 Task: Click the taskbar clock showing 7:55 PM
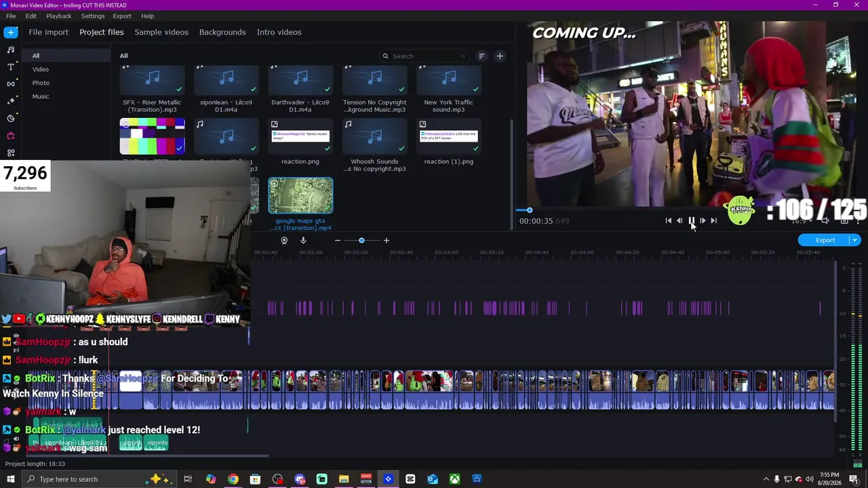(x=829, y=479)
